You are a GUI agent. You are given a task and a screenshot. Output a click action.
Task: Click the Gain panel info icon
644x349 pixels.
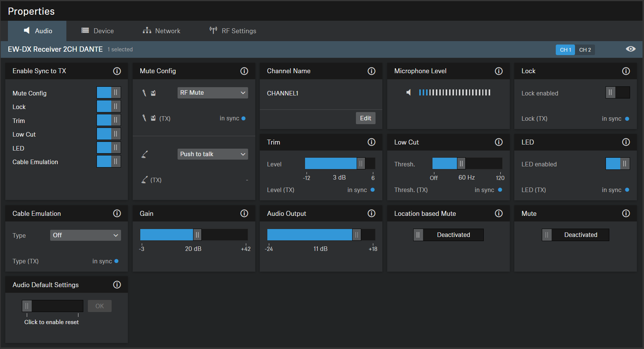244,214
